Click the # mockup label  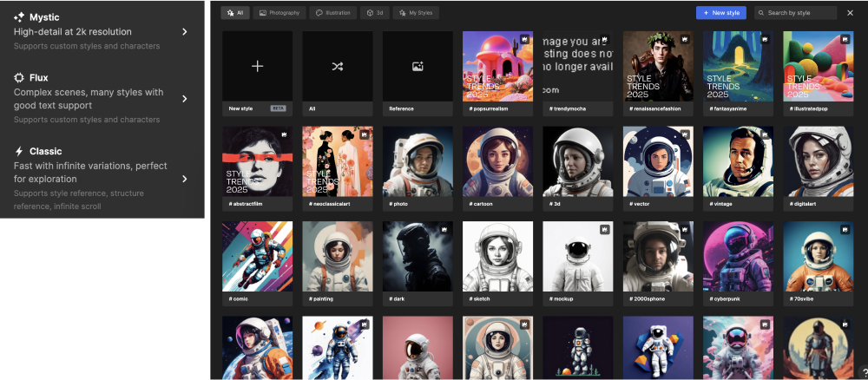562,299
